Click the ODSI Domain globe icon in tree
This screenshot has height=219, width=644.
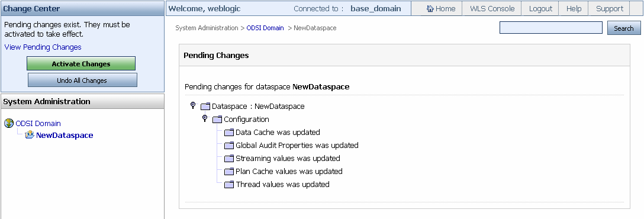coord(9,123)
